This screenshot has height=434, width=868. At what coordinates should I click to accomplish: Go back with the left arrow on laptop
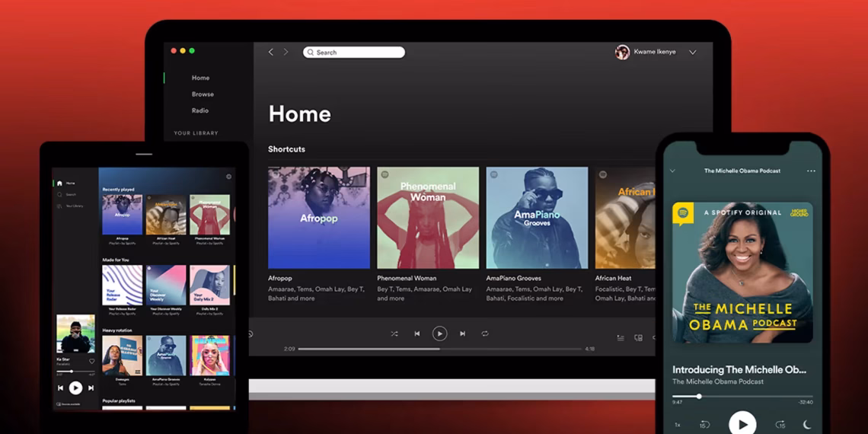[271, 52]
